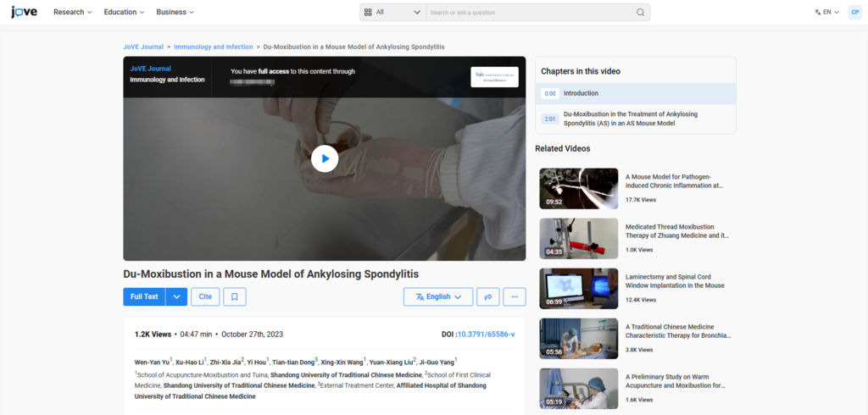Click the bookmark icon button
Image resolution: width=868 pixels, height=415 pixels.
235,296
